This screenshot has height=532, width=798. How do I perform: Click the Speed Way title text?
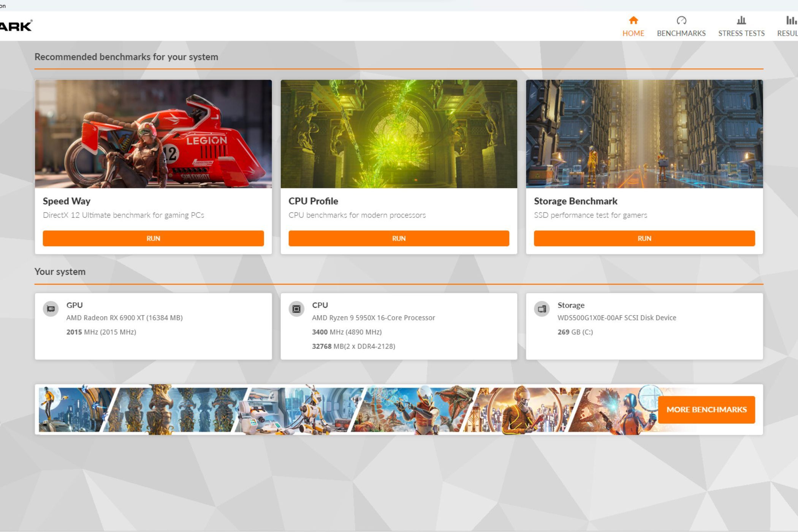point(66,201)
